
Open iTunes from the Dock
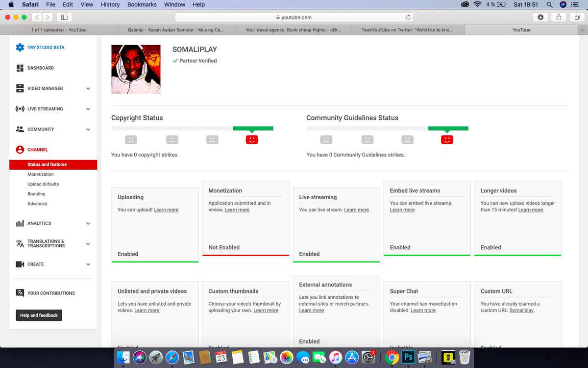click(335, 357)
